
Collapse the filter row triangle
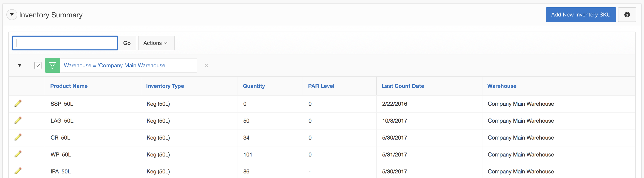click(19, 65)
